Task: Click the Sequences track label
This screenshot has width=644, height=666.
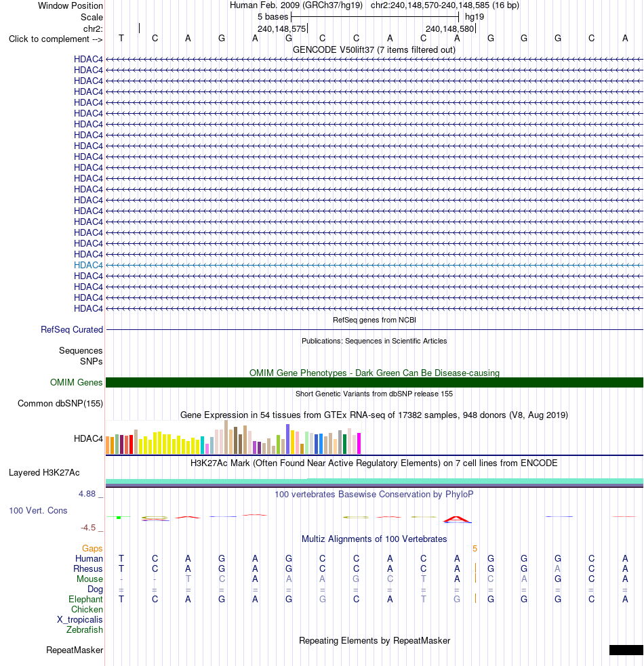Action: pos(81,350)
